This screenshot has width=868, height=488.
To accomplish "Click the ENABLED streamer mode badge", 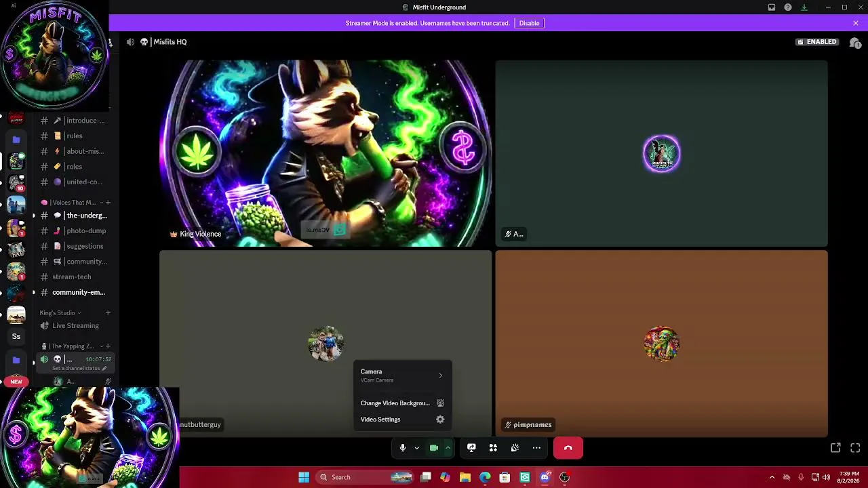I will click(x=817, y=42).
